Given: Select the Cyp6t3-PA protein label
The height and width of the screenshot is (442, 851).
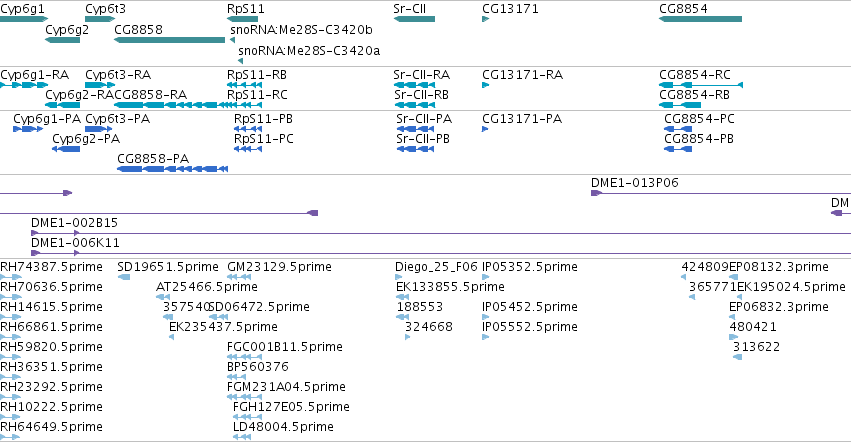Looking at the screenshot, I should 117,118.
